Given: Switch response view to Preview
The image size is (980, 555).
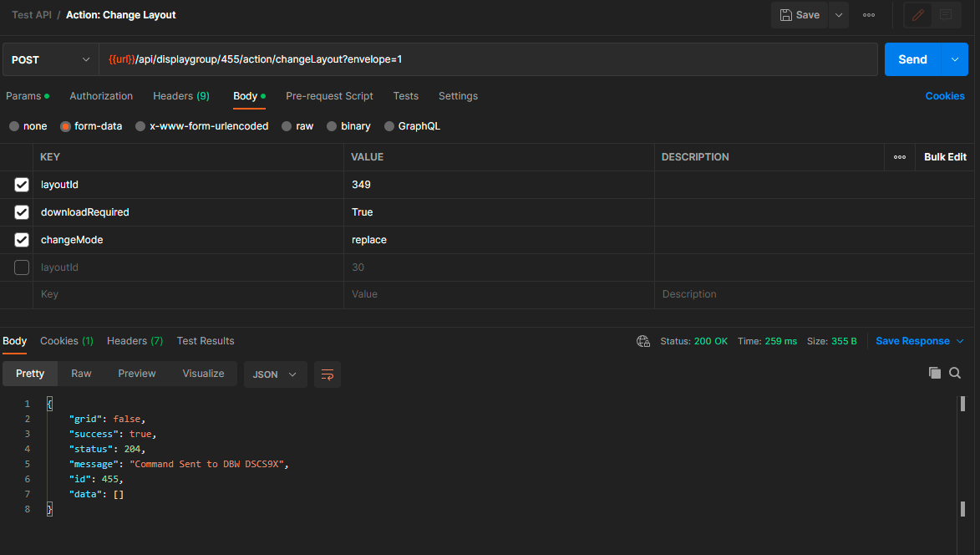Looking at the screenshot, I should (x=137, y=374).
